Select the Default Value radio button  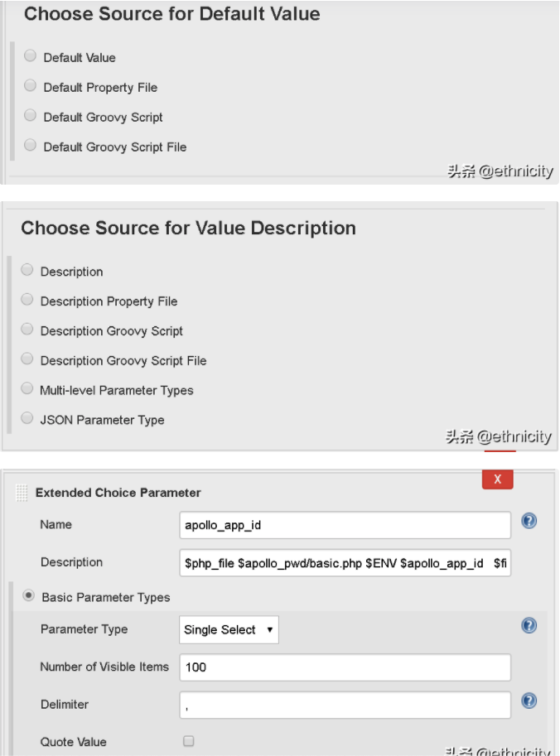pyautogui.click(x=30, y=55)
